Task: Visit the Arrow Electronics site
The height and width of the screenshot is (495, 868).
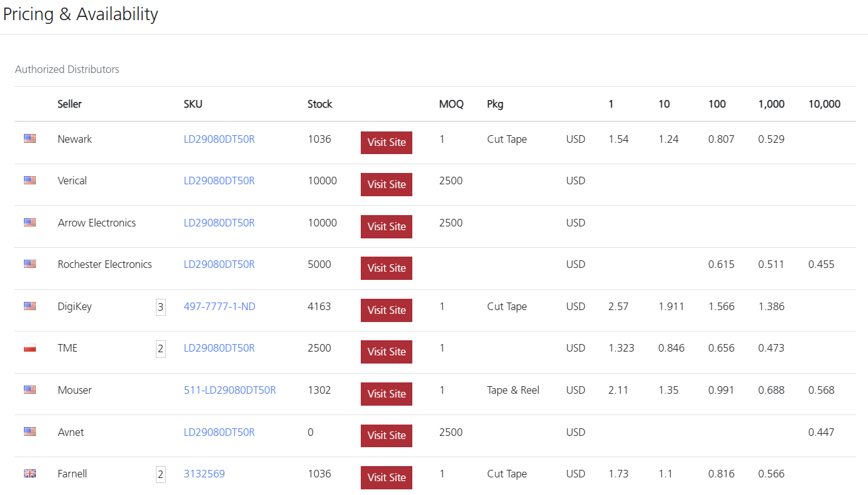Action: [x=386, y=226]
